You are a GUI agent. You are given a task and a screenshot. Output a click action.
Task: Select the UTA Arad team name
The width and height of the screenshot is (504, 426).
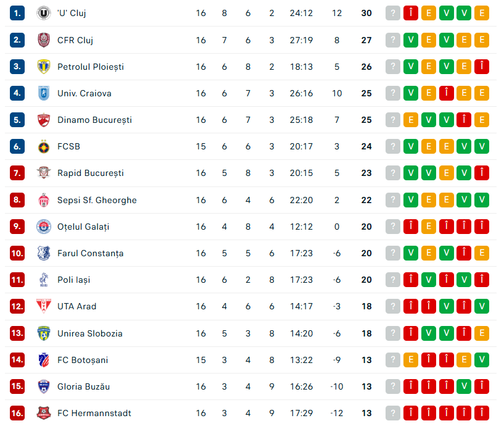76,306
